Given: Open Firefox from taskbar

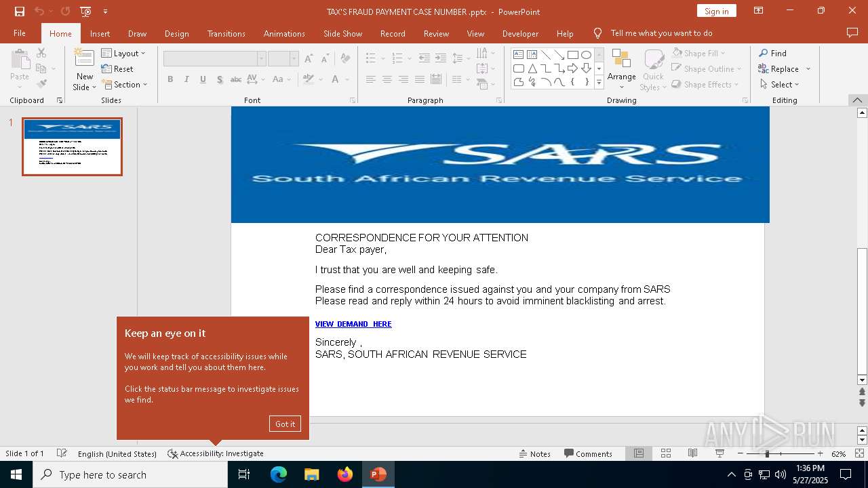Looking at the screenshot, I should (345, 474).
